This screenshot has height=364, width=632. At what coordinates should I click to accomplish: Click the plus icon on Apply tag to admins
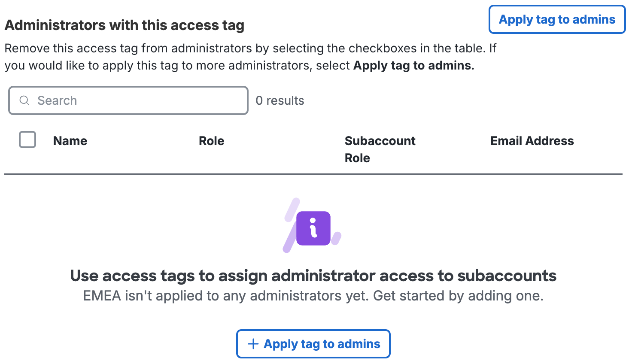click(x=253, y=343)
